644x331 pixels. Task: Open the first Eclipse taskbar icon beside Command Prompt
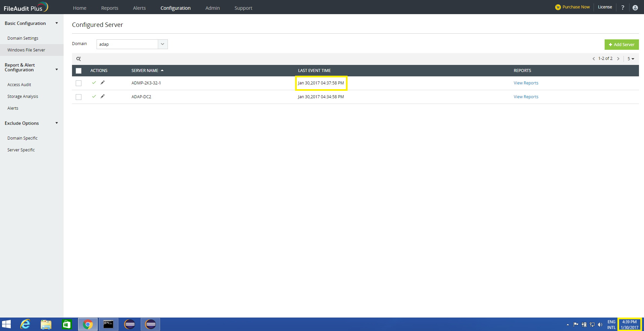[x=130, y=324]
